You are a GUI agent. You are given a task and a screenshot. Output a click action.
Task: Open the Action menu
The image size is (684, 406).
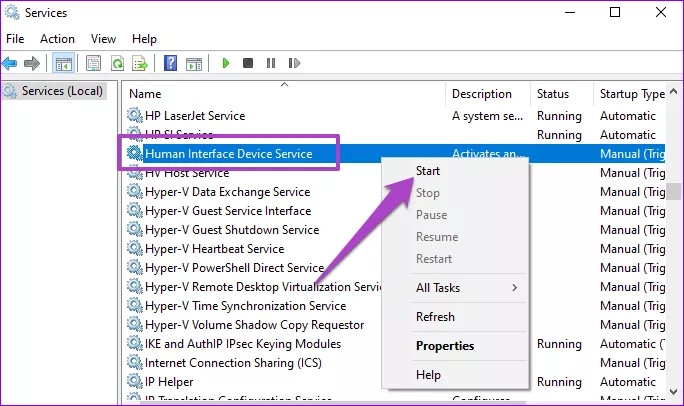click(58, 39)
